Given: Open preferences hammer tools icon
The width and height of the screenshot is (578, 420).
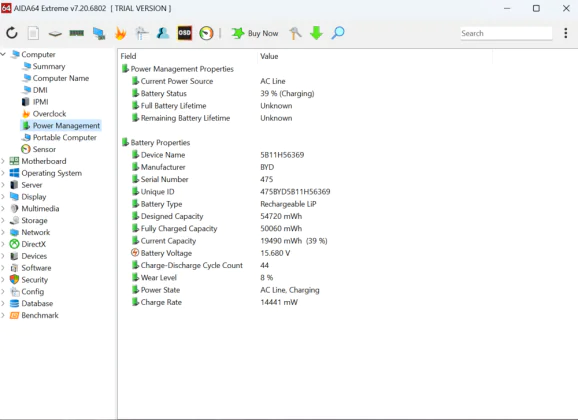Looking at the screenshot, I should [295, 33].
